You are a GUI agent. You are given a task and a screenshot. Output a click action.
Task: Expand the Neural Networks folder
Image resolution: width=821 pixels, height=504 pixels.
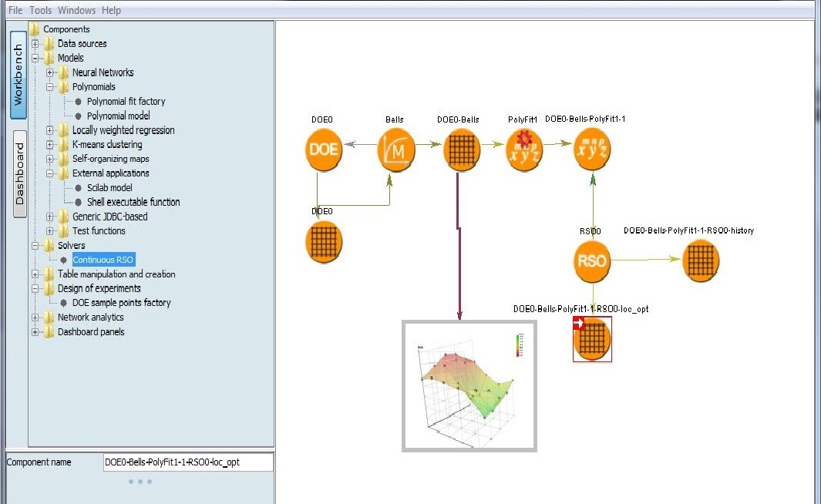(x=50, y=72)
